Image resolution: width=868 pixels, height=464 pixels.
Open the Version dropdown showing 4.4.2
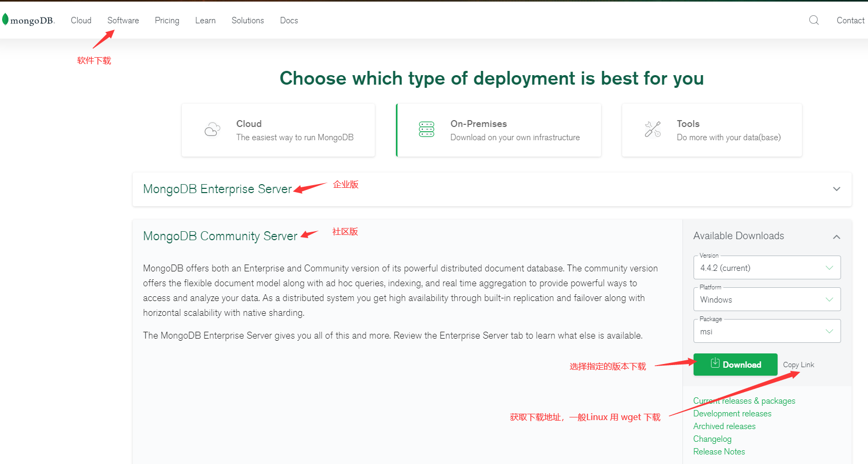coord(767,268)
